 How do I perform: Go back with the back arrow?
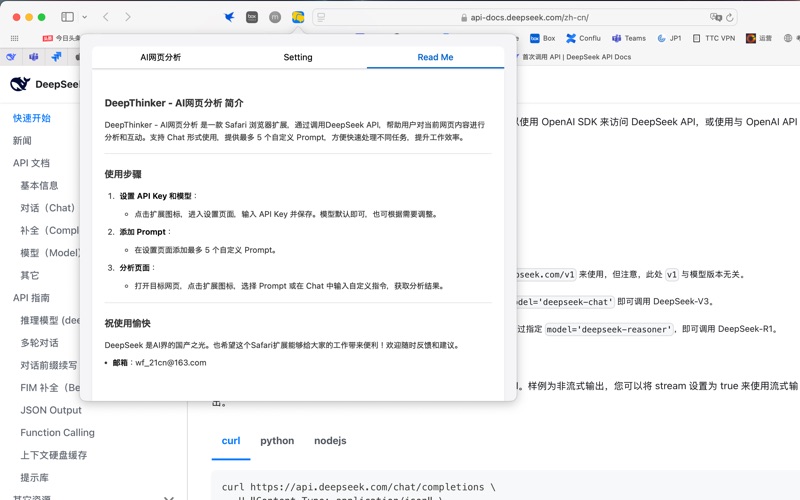click(x=106, y=17)
